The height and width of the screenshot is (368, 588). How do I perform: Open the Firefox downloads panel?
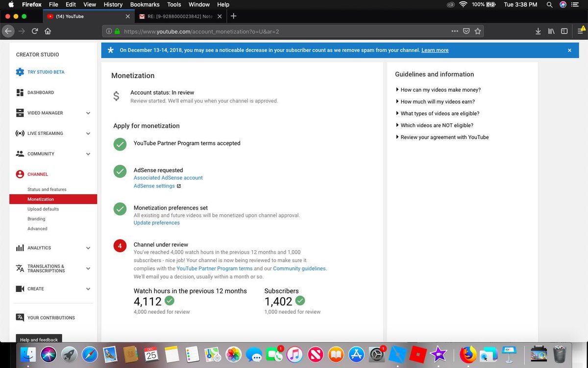pos(538,31)
